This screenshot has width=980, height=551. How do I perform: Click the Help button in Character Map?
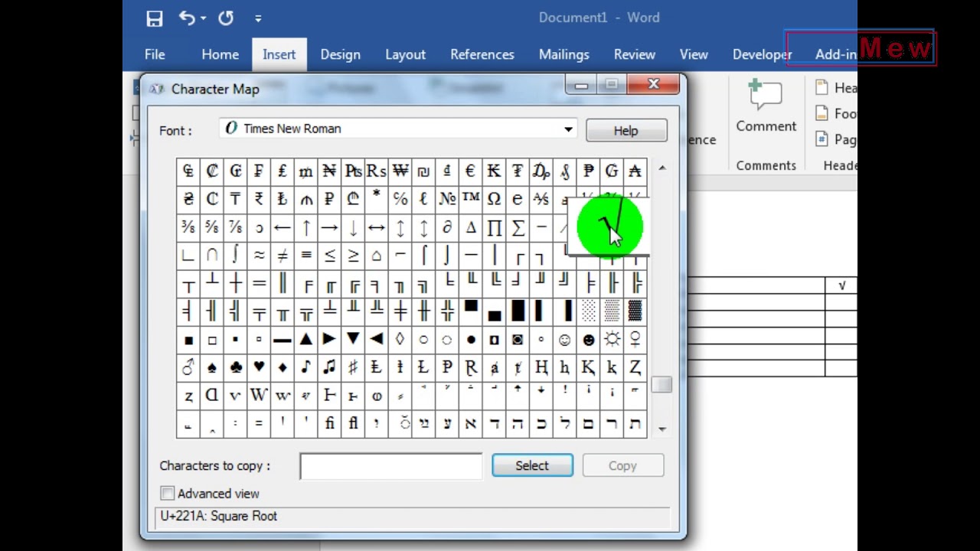(626, 131)
